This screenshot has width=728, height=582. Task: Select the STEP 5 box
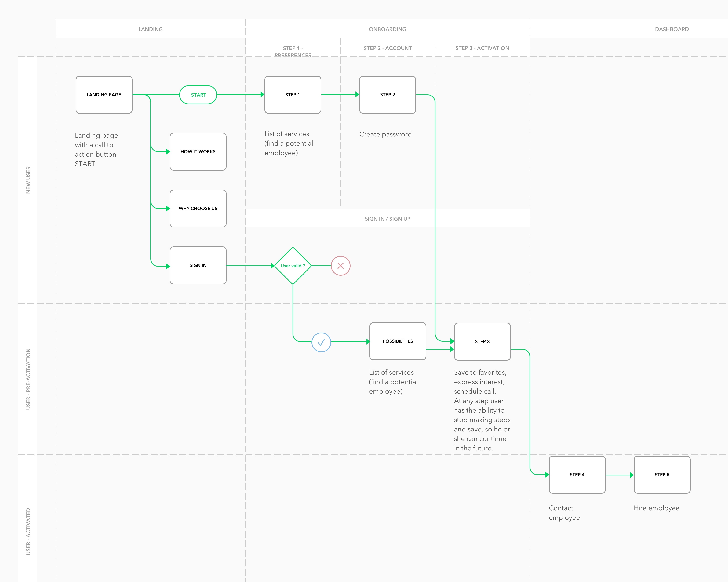pyautogui.click(x=662, y=475)
